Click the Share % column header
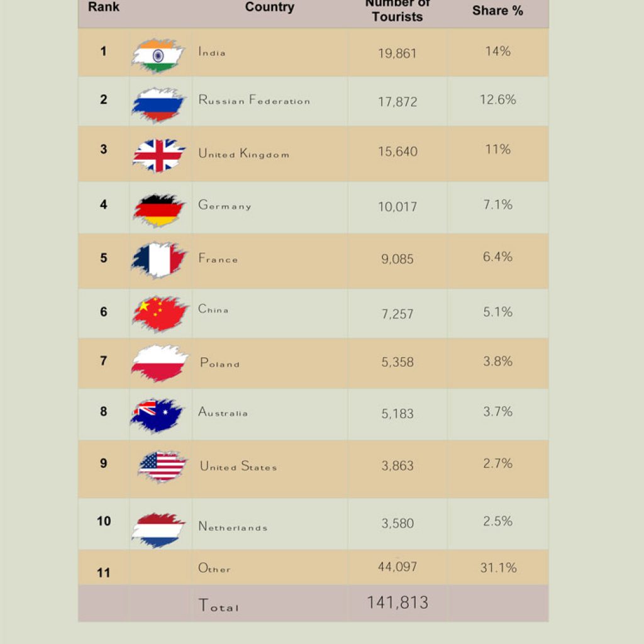The width and height of the screenshot is (644, 644). (x=497, y=11)
